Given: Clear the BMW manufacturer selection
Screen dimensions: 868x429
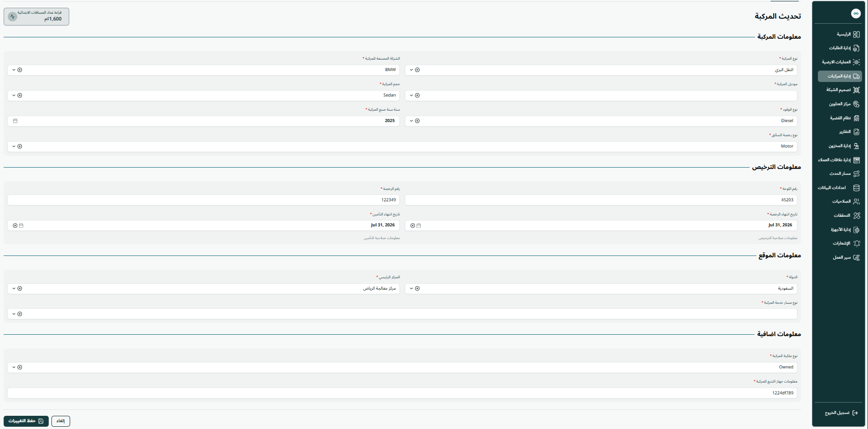Looking at the screenshot, I should 20,70.
